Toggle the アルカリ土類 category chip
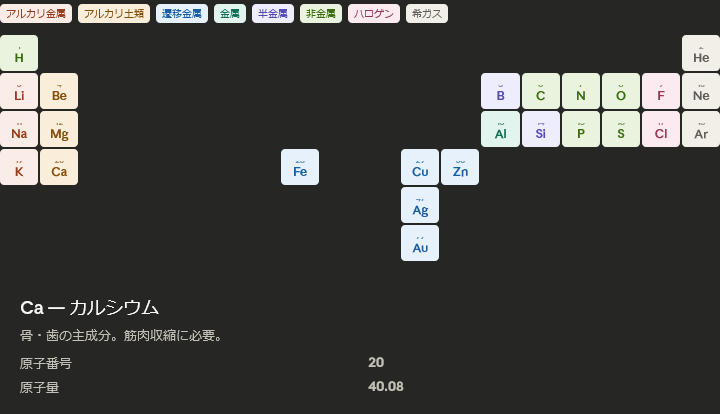The image size is (720, 414). [x=114, y=14]
